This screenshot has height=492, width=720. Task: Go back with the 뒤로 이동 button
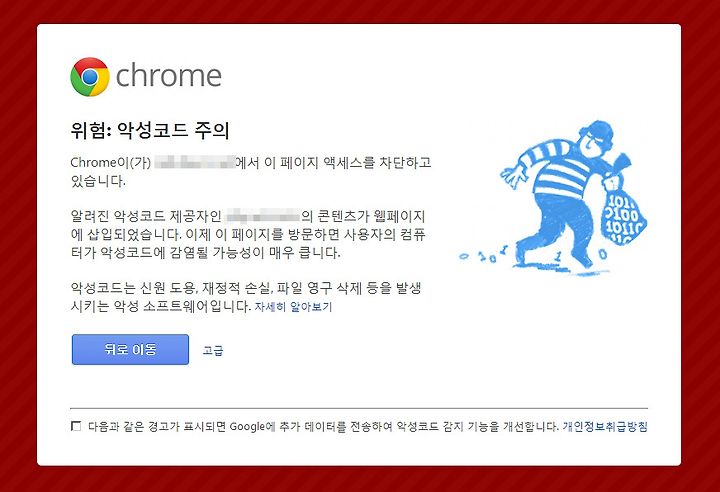tap(130, 350)
